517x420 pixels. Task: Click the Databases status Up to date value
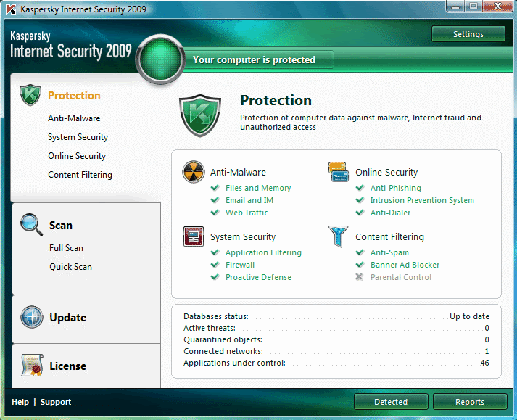point(469,316)
